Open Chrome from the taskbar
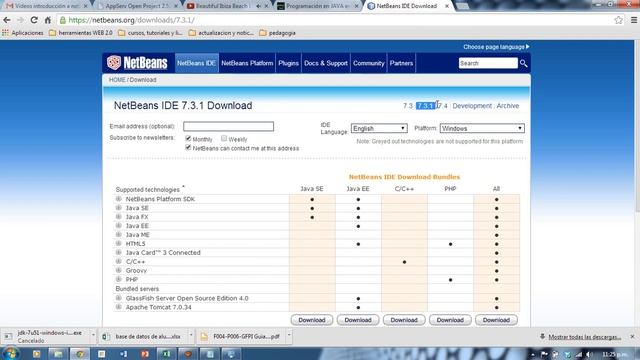The height and width of the screenshot is (360, 640). 80,354
